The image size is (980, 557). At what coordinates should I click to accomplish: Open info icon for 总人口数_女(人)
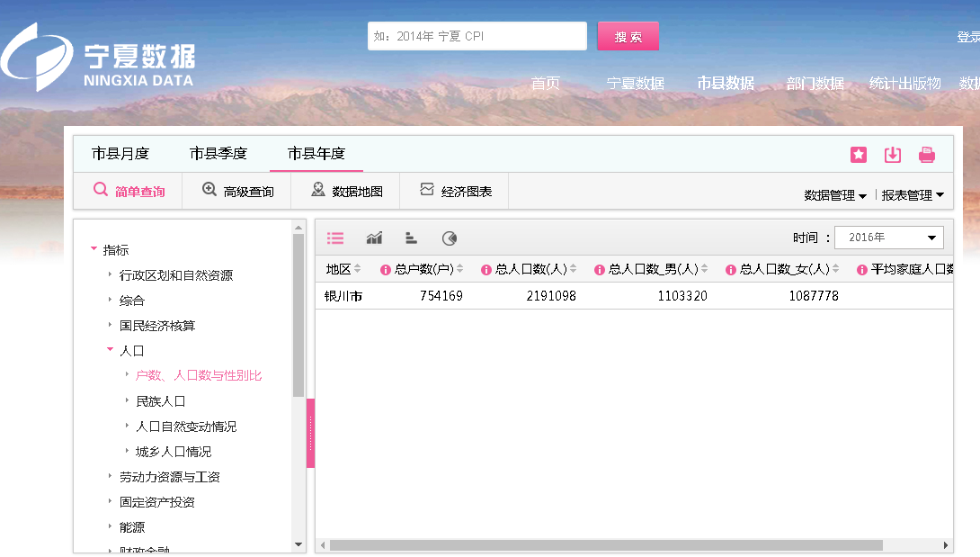pyautogui.click(x=731, y=270)
